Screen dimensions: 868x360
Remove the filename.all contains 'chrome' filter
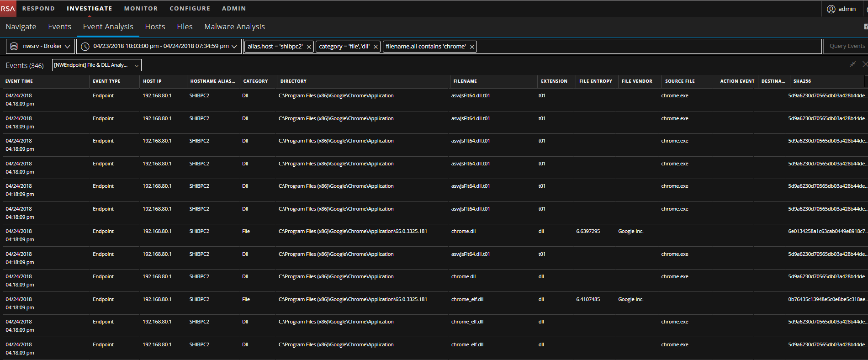472,47
